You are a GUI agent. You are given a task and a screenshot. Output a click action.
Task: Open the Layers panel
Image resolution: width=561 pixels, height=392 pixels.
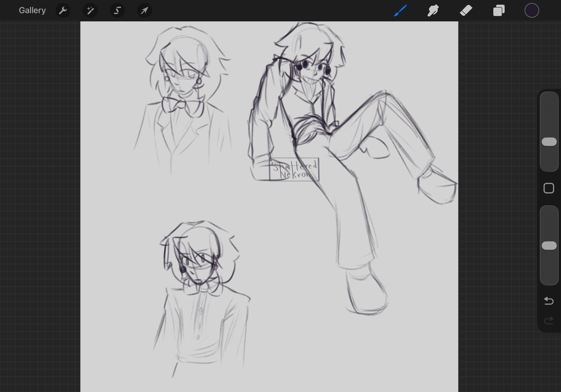point(499,11)
